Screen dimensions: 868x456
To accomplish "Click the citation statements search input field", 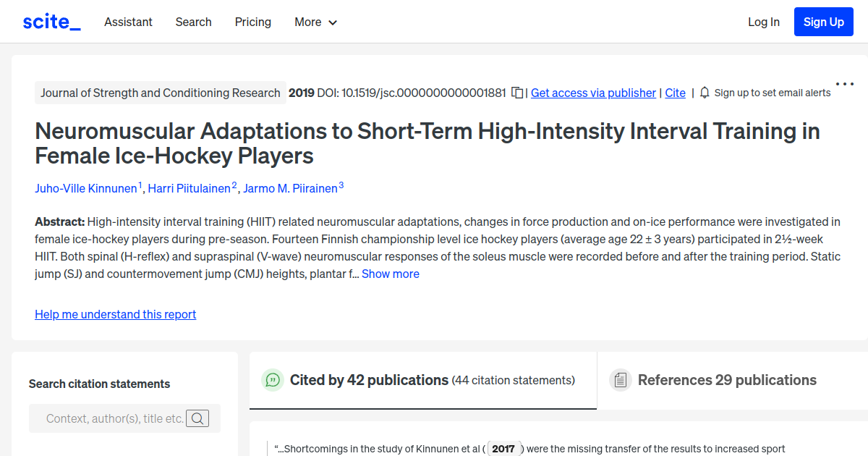I will (116, 418).
